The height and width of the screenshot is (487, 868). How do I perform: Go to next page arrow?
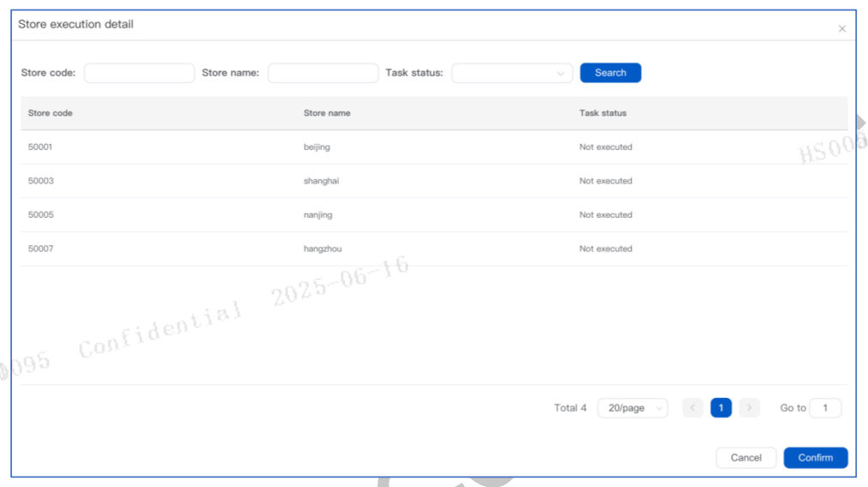749,408
